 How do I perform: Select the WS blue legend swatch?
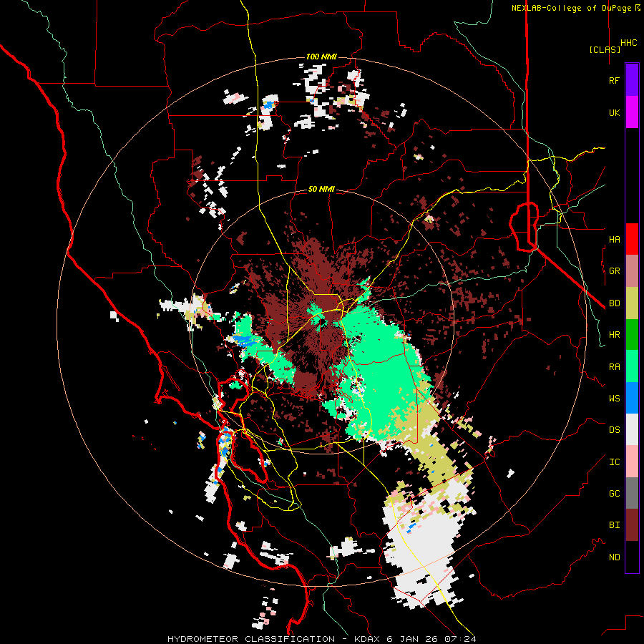pyautogui.click(x=632, y=398)
